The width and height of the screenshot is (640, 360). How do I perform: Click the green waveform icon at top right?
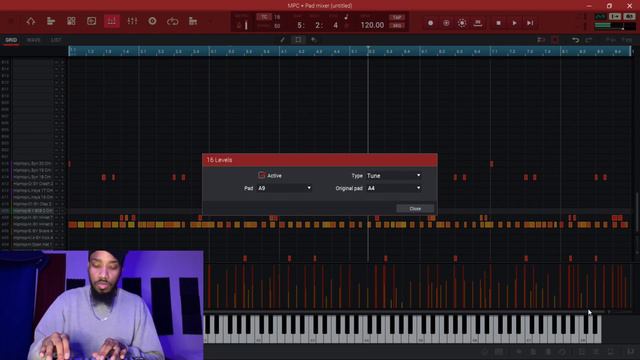point(600,16)
